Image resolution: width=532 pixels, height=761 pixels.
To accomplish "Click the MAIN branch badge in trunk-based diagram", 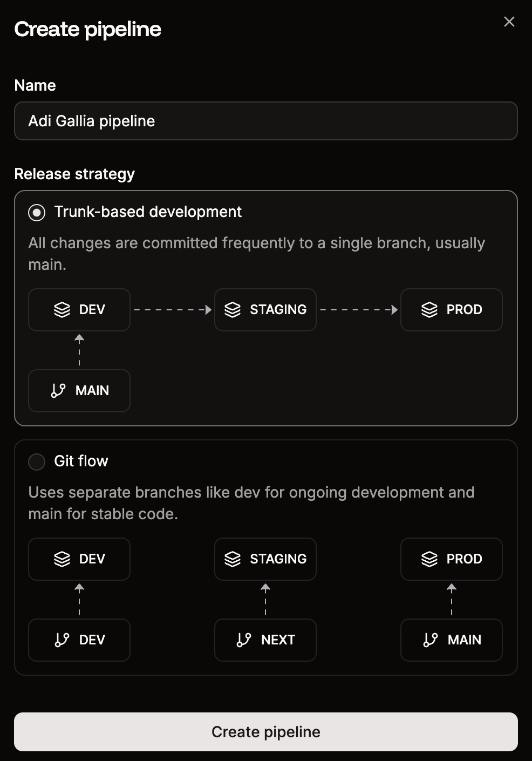I will pyautogui.click(x=79, y=390).
